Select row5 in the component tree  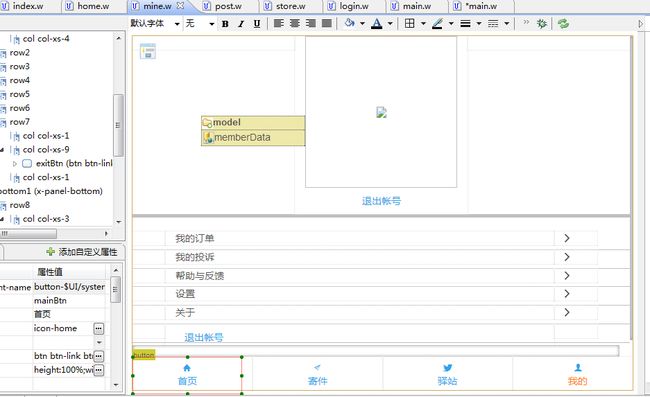tap(19, 94)
